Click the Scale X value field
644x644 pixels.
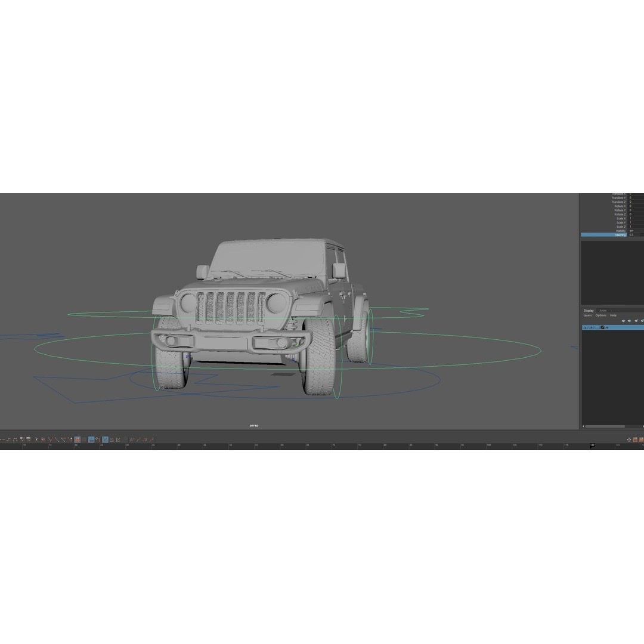635,218
